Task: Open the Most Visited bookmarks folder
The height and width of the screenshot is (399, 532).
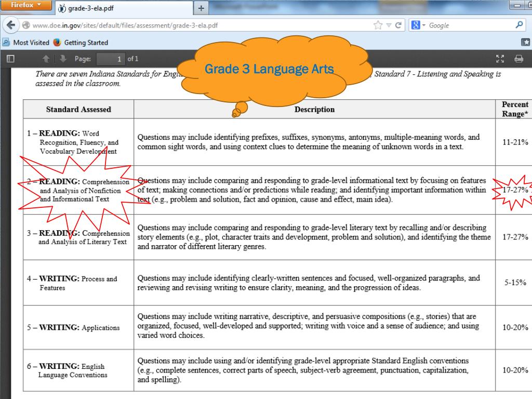Action: [x=26, y=43]
